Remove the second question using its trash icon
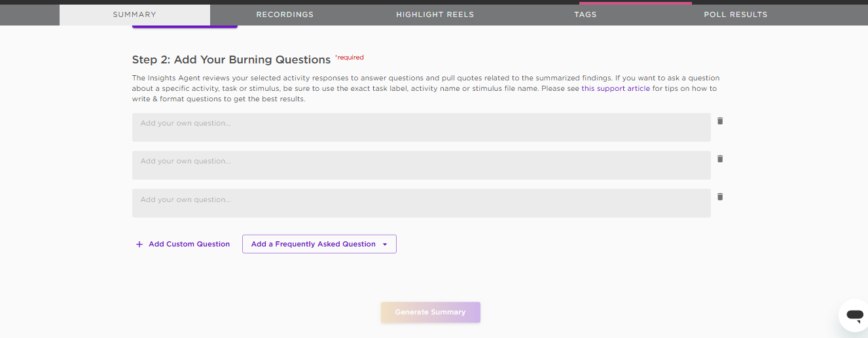Screen dimensions: 868x338 [x=720, y=159]
